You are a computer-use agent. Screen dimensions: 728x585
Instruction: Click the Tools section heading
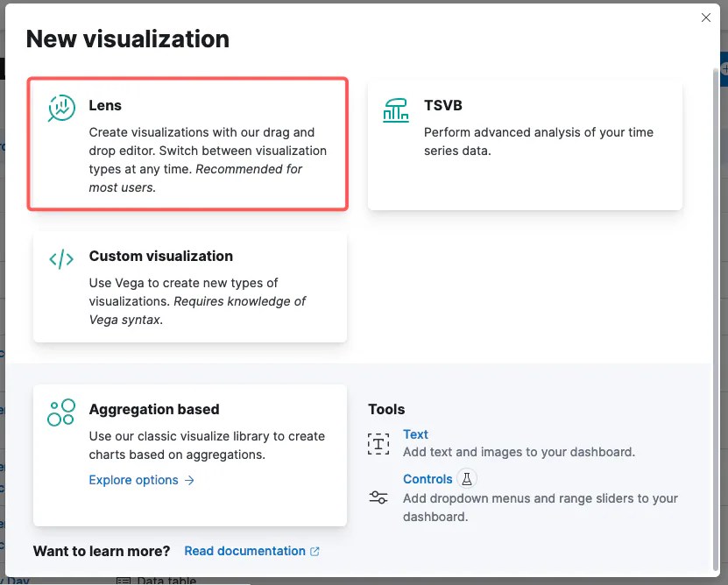point(385,409)
